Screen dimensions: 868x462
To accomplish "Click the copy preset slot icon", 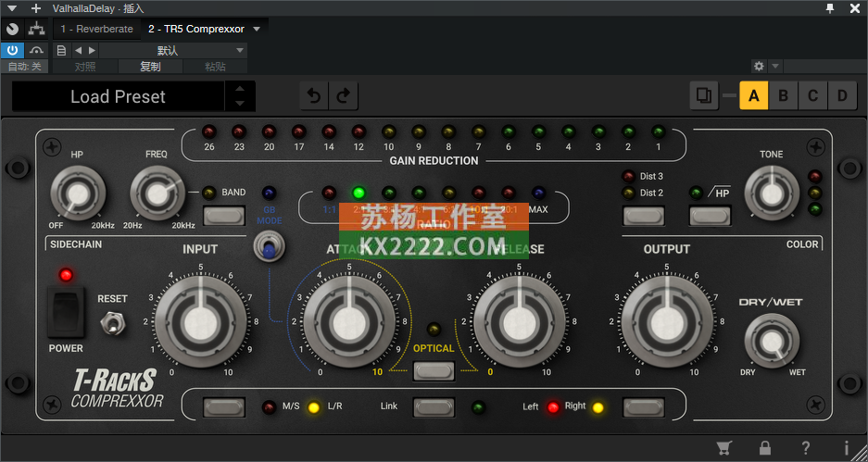I will pos(704,95).
